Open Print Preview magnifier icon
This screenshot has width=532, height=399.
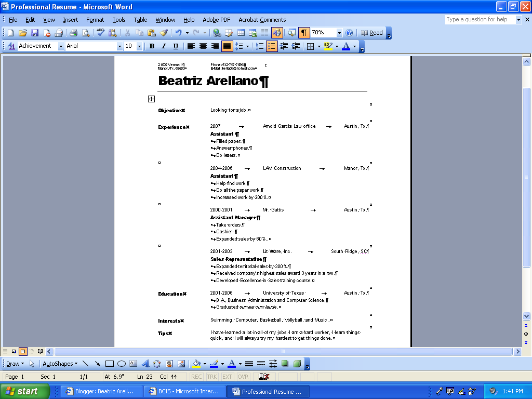[86, 33]
